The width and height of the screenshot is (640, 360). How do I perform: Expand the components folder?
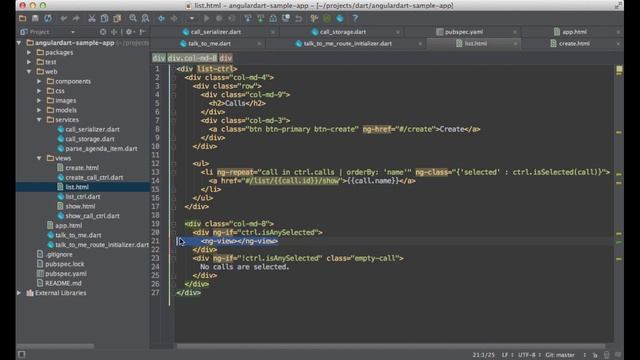pyautogui.click(x=39, y=81)
